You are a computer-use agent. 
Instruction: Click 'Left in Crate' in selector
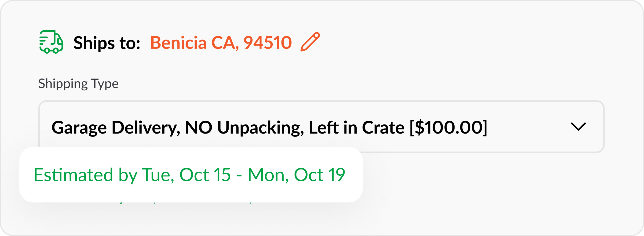point(356,127)
